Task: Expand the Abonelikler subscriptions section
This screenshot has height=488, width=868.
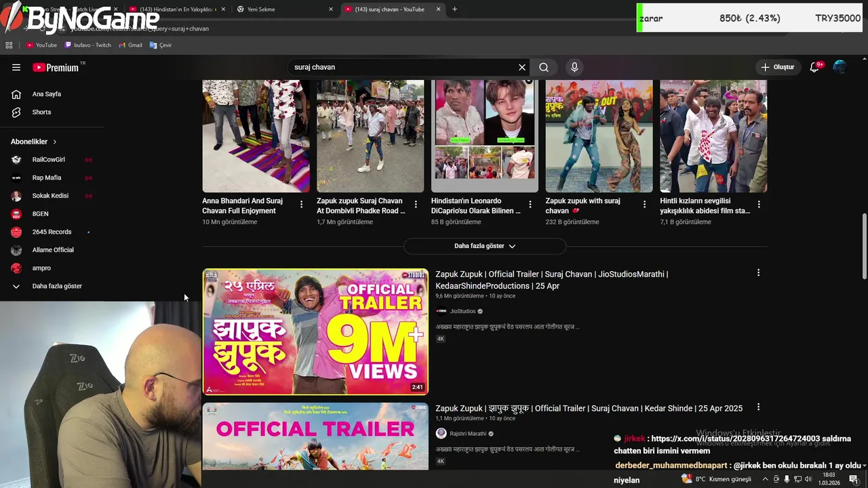Action: [x=34, y=142]
